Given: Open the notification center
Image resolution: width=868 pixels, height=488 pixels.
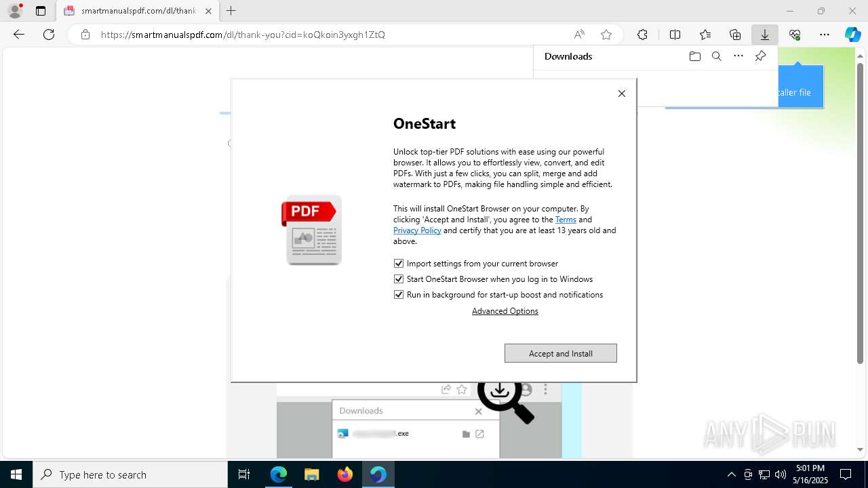Looking at the screenshot, I should click(846, 474).
